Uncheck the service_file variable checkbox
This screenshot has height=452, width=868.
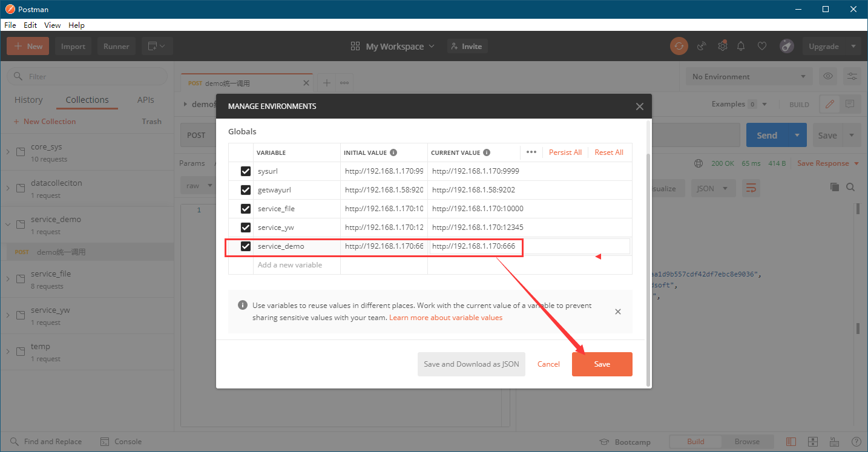pos(245,209)
